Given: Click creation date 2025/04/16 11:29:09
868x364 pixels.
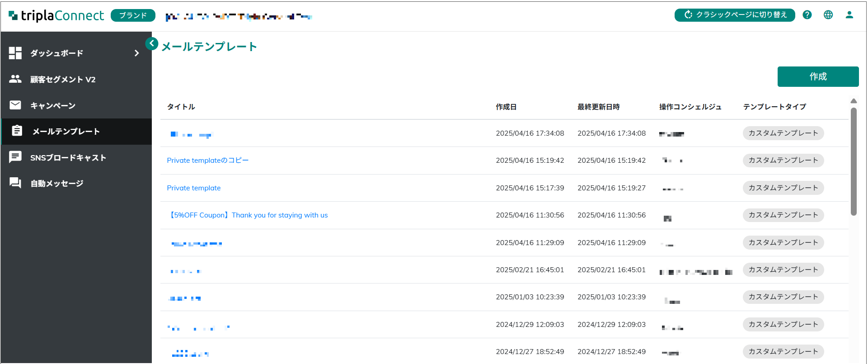Looking at the screenshot, I should pos(530,243).
